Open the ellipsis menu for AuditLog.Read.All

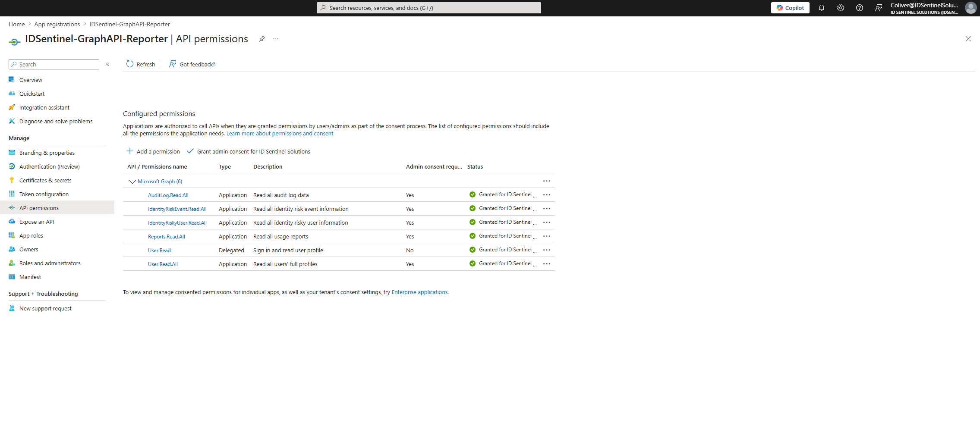[547, 195]
